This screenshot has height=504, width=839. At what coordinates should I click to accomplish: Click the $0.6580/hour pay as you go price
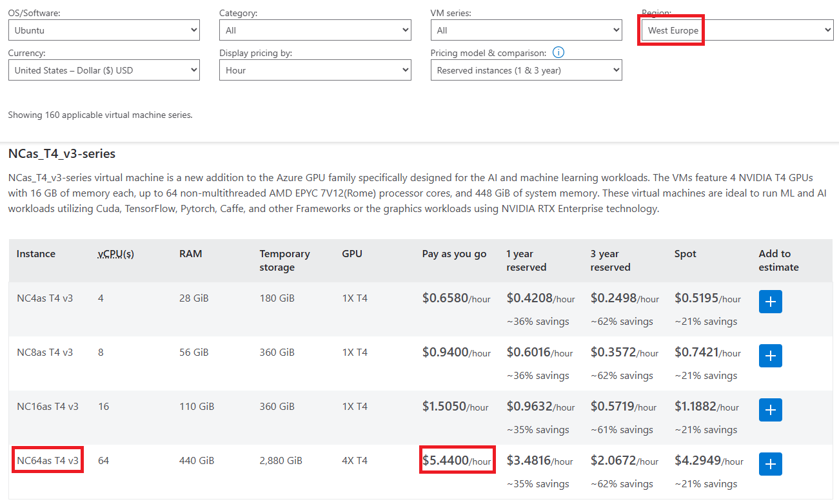[457, 298]
